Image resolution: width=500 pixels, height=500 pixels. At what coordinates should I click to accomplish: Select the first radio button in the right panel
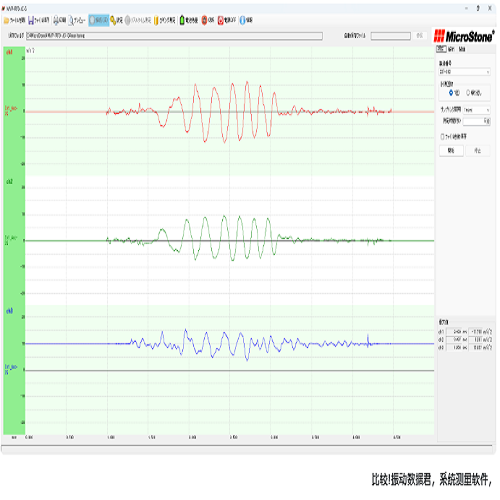(x=451, y=93)
